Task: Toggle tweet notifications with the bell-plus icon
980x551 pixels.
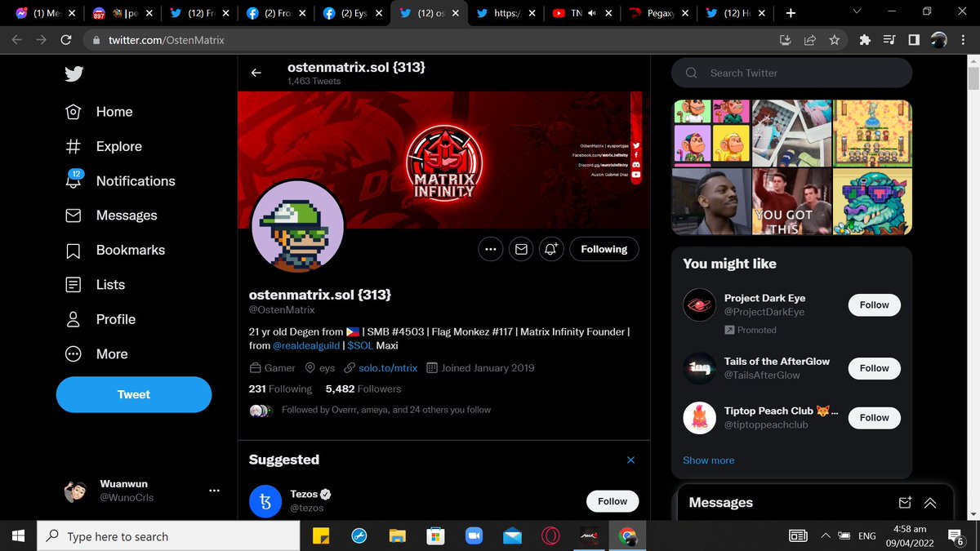Action: pos(550,250)
